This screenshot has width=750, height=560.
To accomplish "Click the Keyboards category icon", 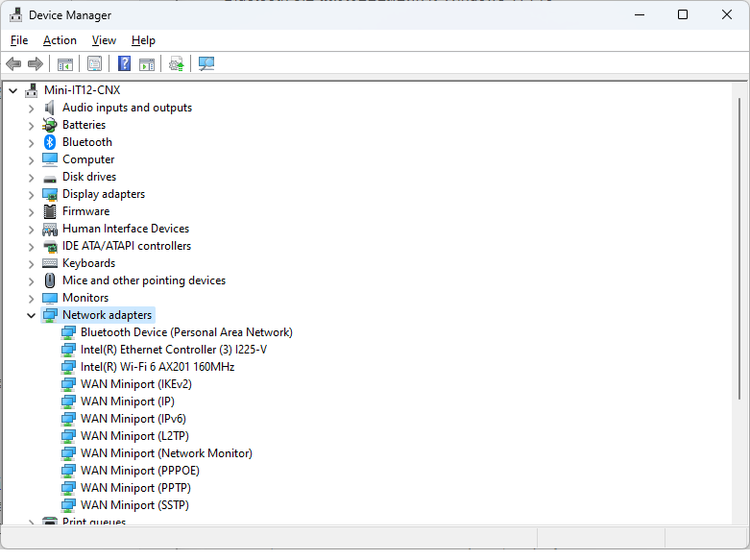I will coord(50,263).
